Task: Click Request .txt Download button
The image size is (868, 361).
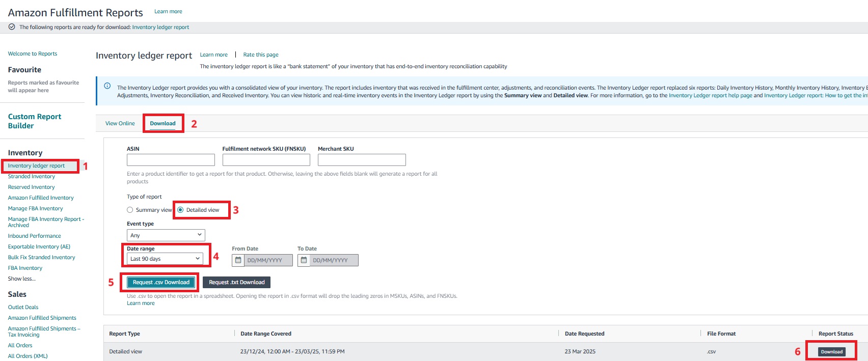Action: 237,282
